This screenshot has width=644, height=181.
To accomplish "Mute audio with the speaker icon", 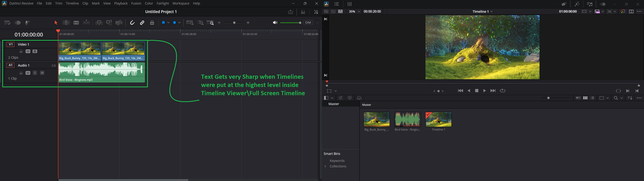I will click(x=275, y=23).
